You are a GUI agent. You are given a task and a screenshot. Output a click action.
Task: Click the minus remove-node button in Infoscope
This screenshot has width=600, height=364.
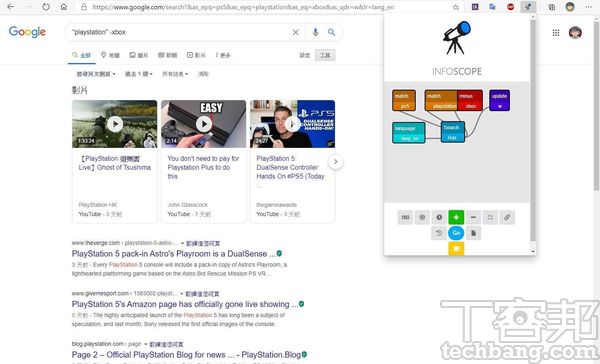point(473,217)
